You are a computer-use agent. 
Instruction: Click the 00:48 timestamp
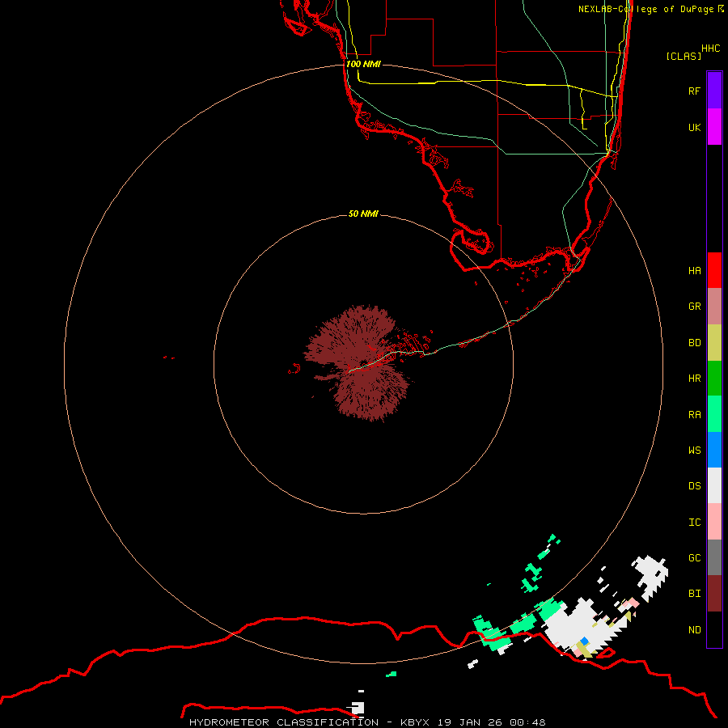[527, 722]
